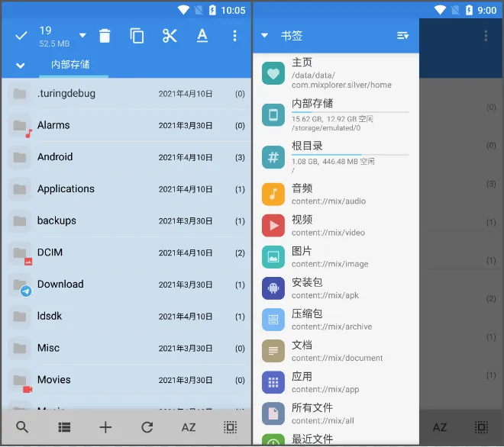The width and height of the screenshot is (504, 447).
Task: Delete selected items with trash icon
Action: (x=105, y=36)
